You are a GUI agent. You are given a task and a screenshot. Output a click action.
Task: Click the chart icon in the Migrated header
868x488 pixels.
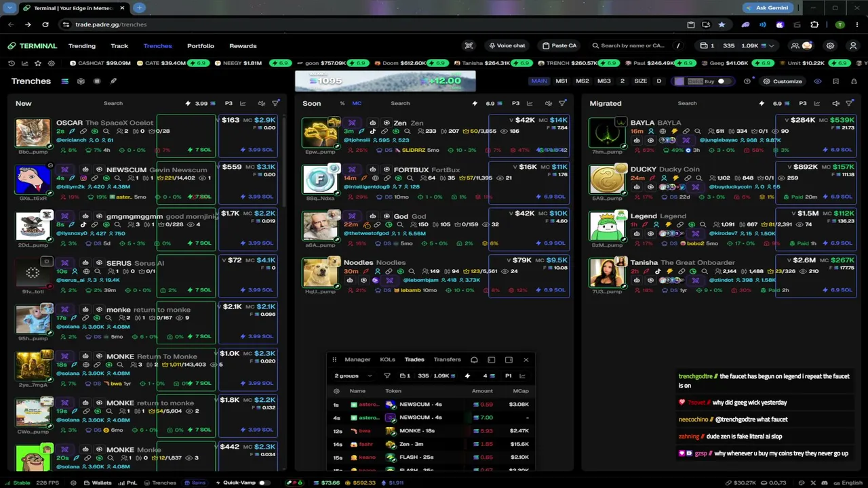click(x=817, y=104)
